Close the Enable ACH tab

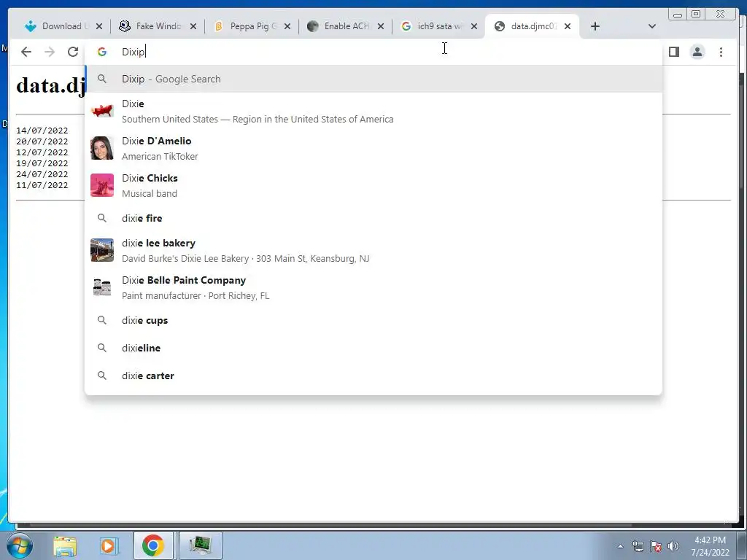click(x=381, y=27)
